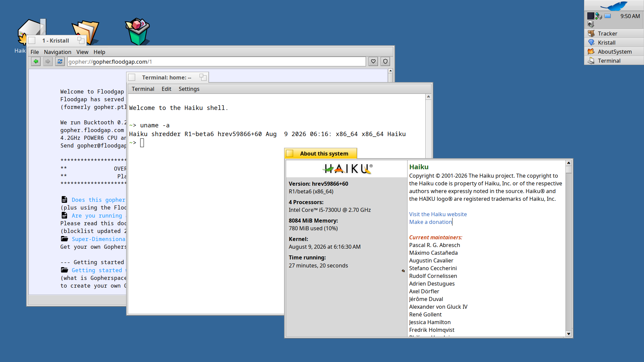Viewport: 644px width, 362px height.
Task: Click the up arrow of About window scrollbar
Action: tap(569, 163)
